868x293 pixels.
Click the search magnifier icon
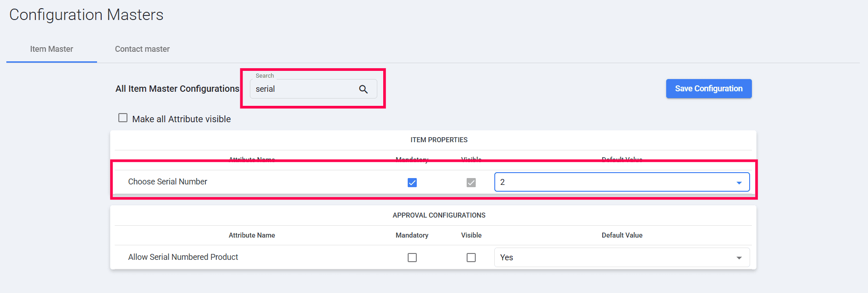363,89
